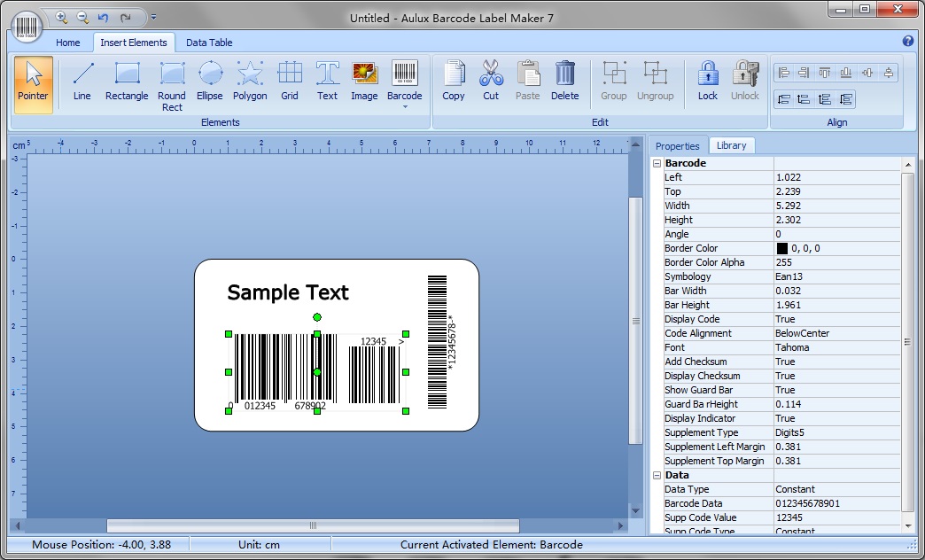Click the Ungroup icon
Viewport: 925px width, 560px height.
(656, 74)
